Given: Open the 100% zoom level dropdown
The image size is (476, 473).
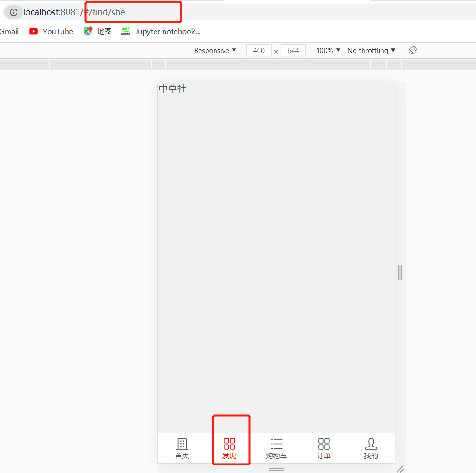Looking at the screenshot, I should 328,50.
